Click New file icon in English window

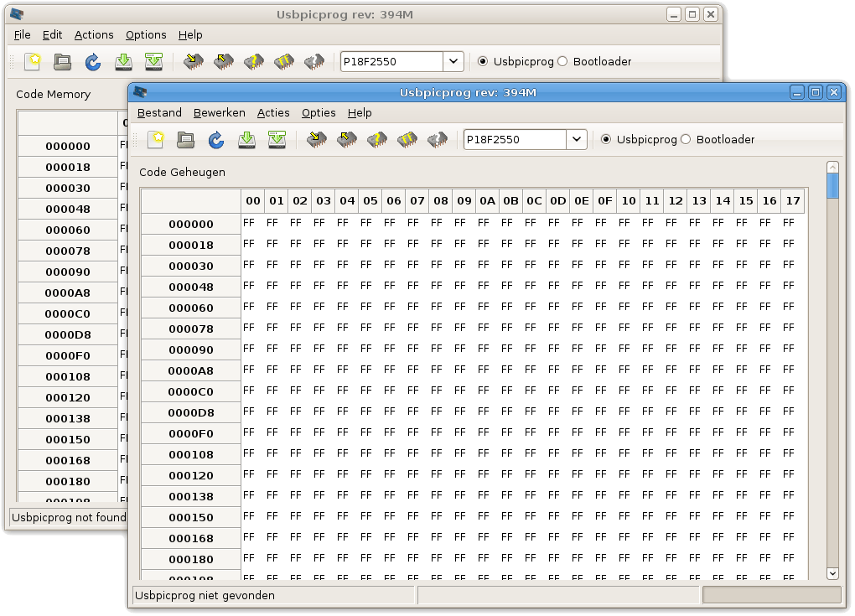[33, 62]
